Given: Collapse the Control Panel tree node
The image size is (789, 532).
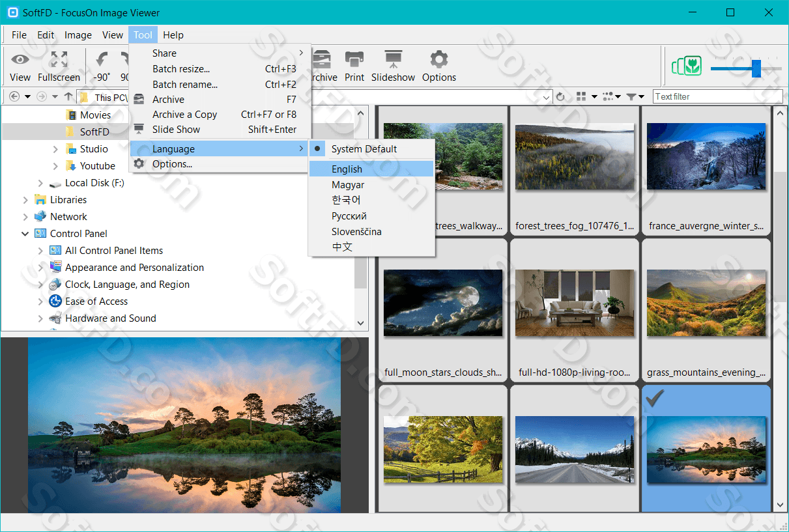Looking at the screenshot, I should (25, 234).
